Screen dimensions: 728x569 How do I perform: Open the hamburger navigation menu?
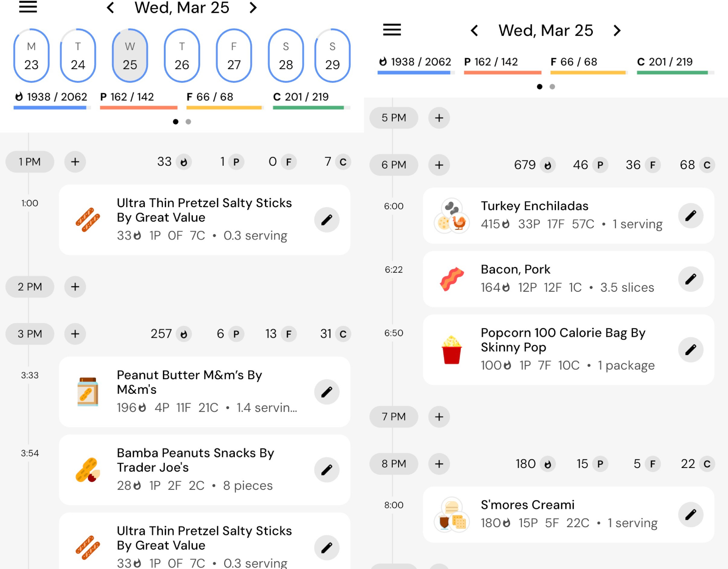click(x=27, y=7)
